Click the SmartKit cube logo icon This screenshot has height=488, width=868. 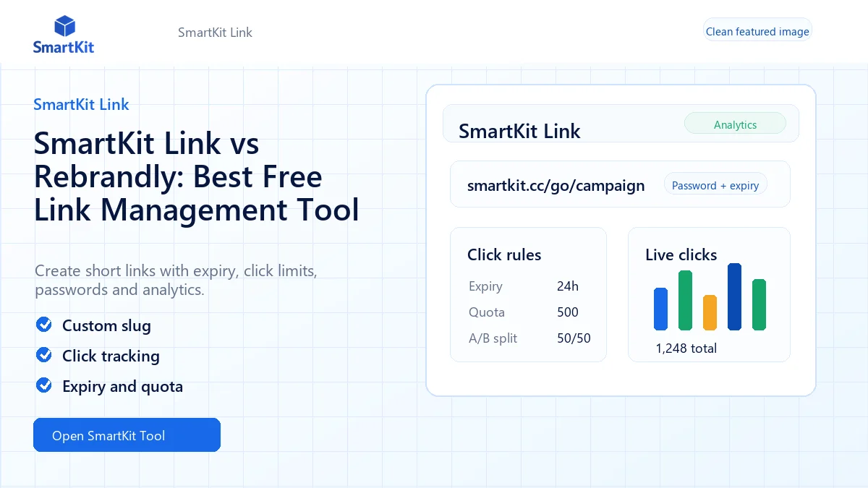pyautogui.click(x=65, y=27)
